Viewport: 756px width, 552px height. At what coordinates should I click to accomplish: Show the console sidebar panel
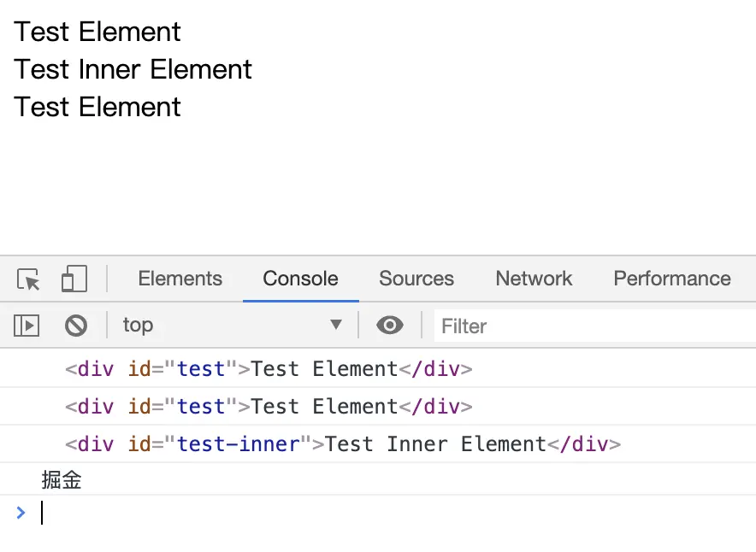(27, 326)
